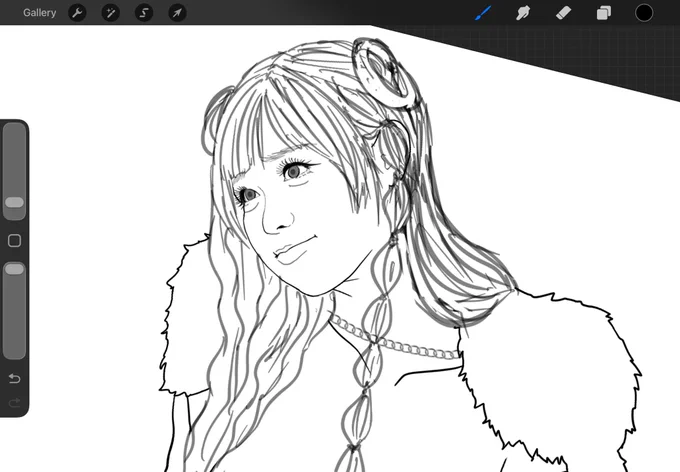This screenshot has width=680, height=472.
Task: Tap the square Modify button in sidebar
Action: coord(14,240)
